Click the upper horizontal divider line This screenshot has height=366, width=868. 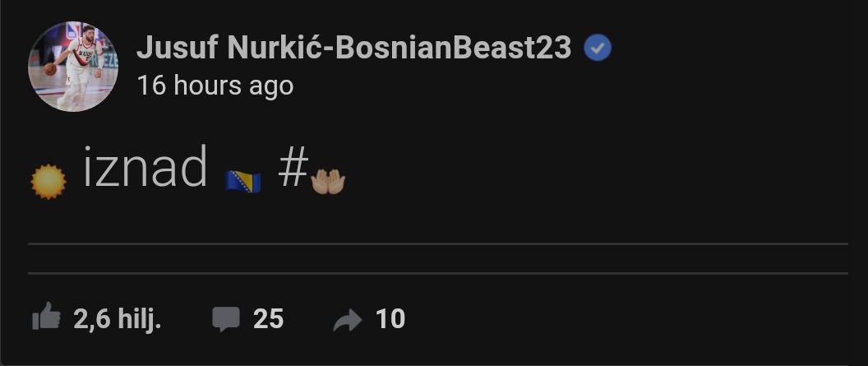[437, 243]
